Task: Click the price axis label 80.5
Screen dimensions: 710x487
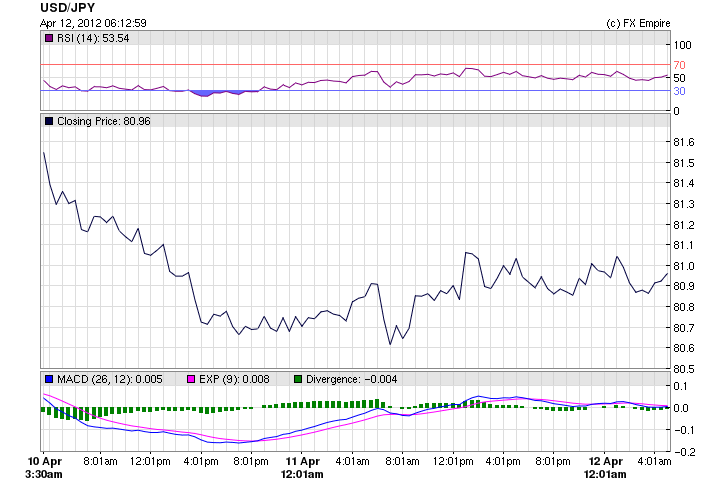Action: tap(684, 369)
